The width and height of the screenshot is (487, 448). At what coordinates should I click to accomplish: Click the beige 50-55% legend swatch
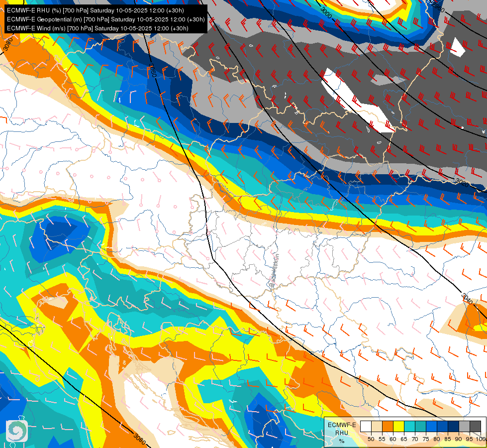point(377,427)
